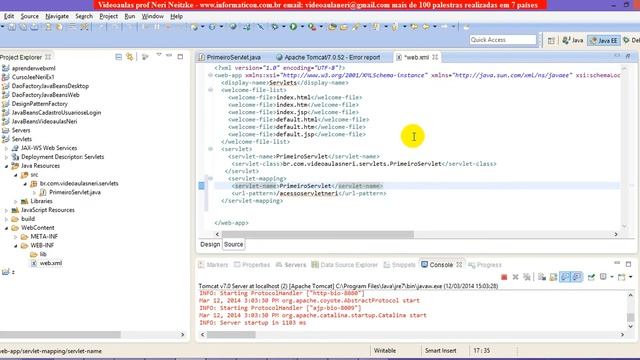Image resolution: width=640 pixels, height=360 pixels.
Task: Collapse the WebContent folder node
Action: (x=7, y=228)
